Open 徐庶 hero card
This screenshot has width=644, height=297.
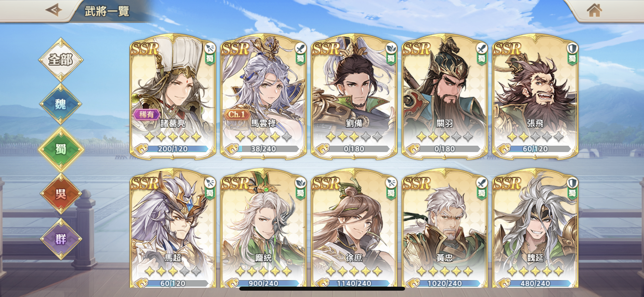[354, 229]
